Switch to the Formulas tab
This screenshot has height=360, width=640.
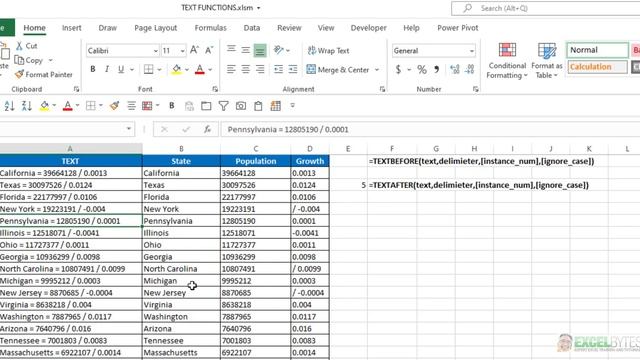(210, 28)
